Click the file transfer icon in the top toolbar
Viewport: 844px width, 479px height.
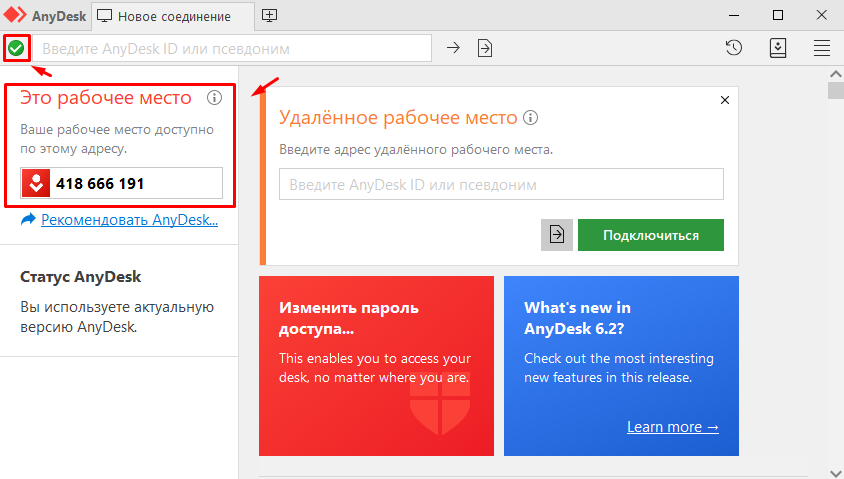point(485,48)
